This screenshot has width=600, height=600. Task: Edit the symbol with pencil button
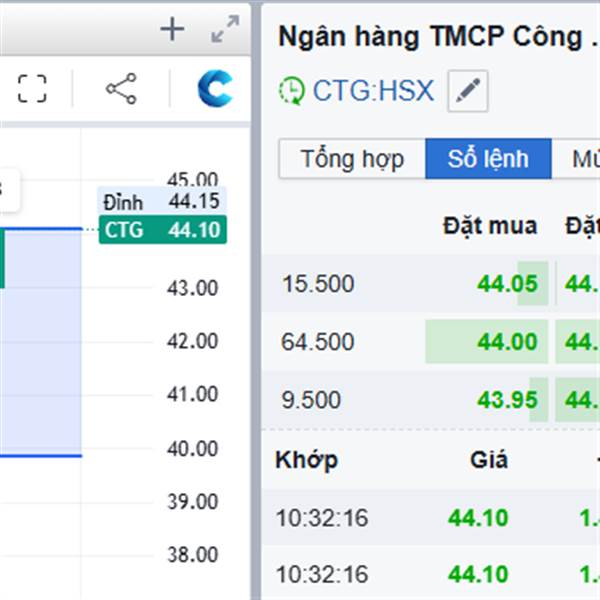coord(468,91)
